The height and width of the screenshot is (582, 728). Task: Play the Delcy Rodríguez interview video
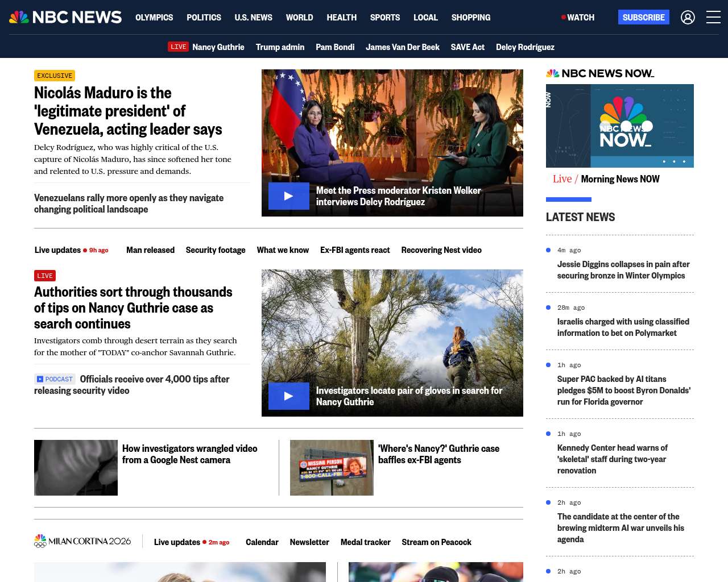click(289, 196)
